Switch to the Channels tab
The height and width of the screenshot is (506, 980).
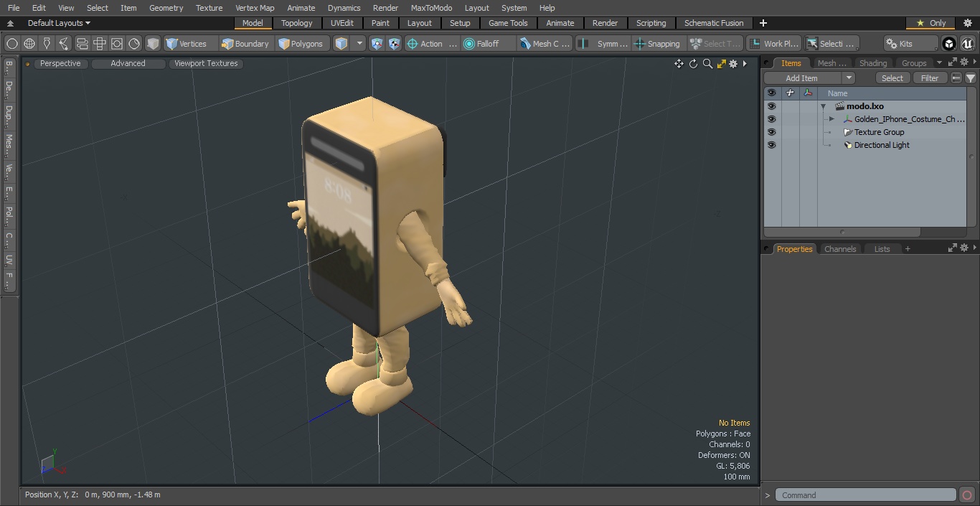[x=840, y=249]
